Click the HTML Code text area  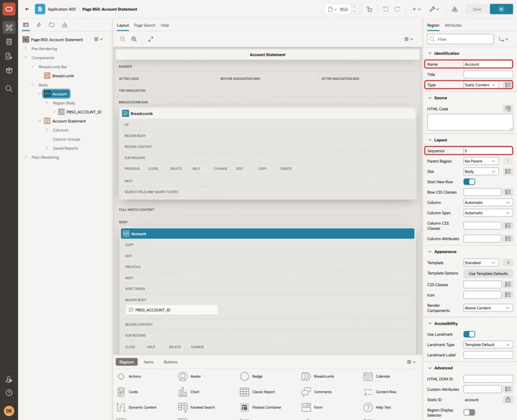tap(470, 122)
